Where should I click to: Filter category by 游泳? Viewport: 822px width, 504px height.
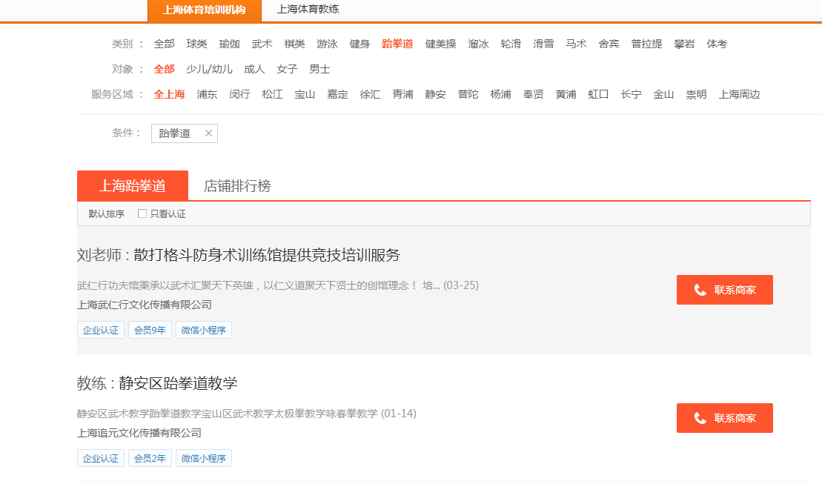[x=327, y=44]
